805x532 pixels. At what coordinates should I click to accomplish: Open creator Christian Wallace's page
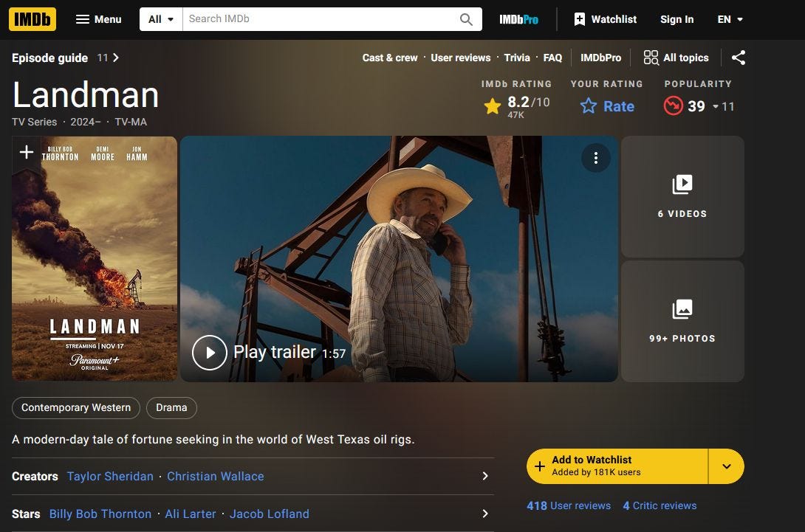(x=215, y=477)
